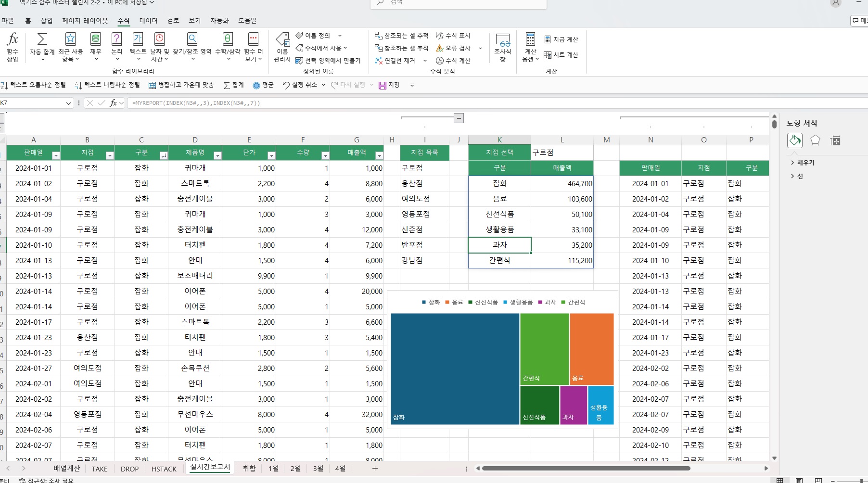The height and width of the screenshot is (483, 868).
Task: Click the orange 음료 treemap block
Action: pos(591,349)
